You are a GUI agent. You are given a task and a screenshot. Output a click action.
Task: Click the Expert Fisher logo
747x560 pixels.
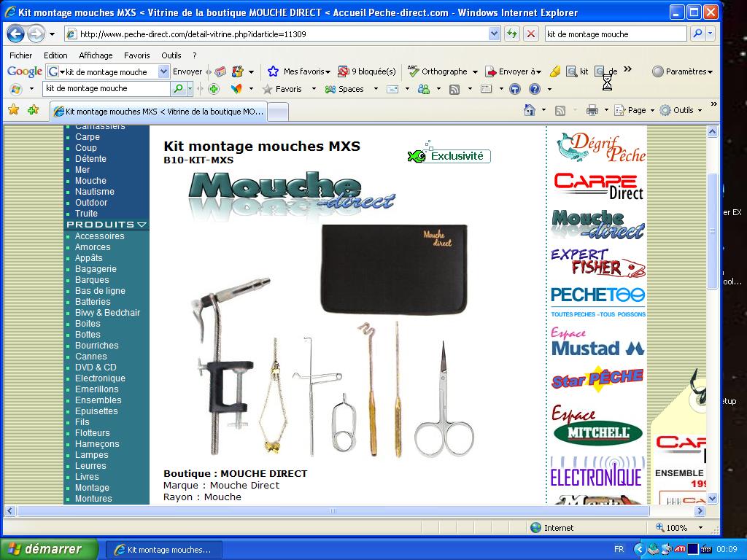click(598, 262)
